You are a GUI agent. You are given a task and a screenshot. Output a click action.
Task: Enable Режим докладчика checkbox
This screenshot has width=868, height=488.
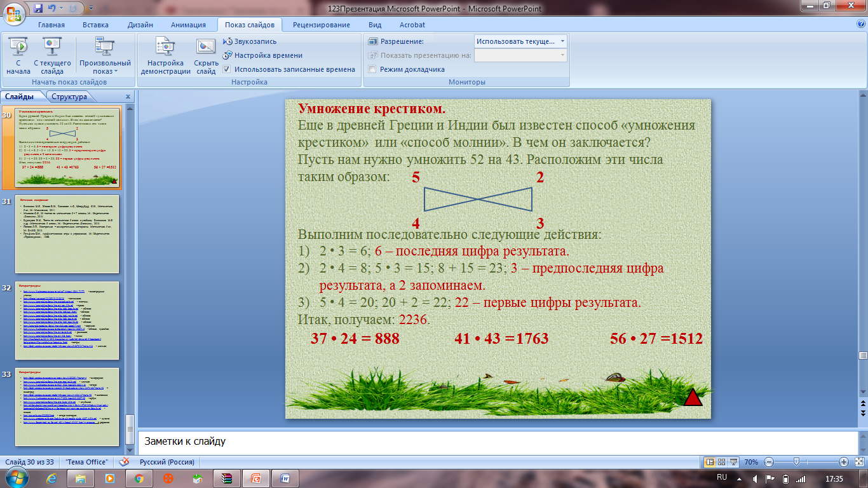(373, 69)
